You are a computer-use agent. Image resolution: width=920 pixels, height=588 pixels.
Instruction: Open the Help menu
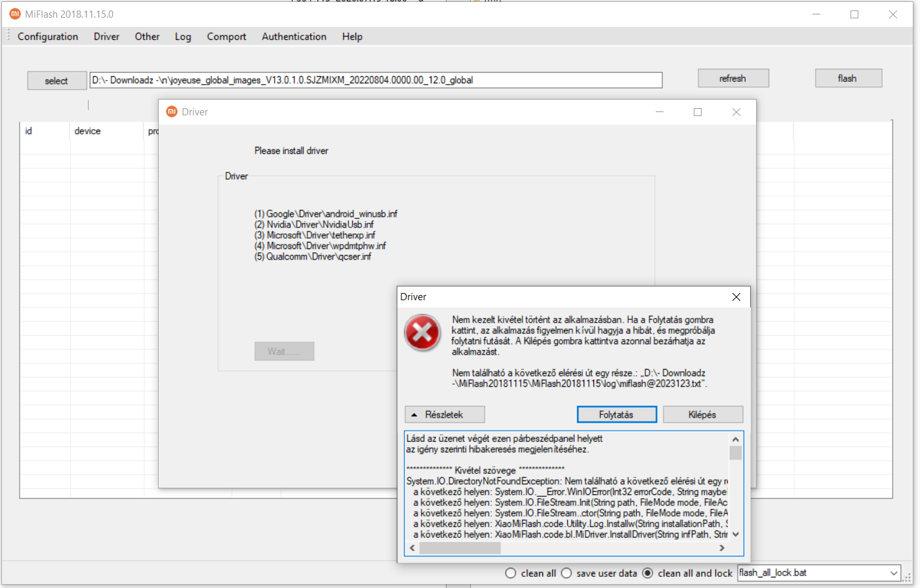tap(352, 37)
